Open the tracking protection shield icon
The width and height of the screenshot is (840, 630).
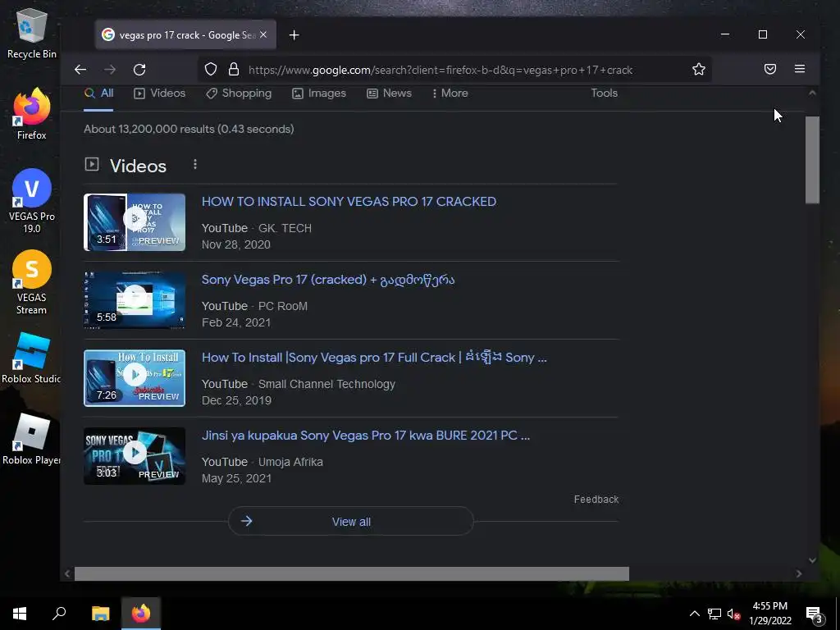coord(211,70)
